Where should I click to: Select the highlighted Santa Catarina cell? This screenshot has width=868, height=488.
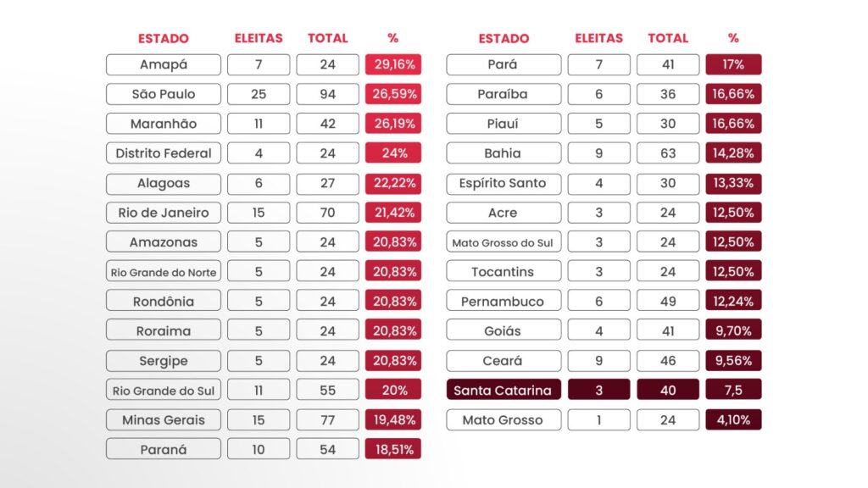point(504,391)
